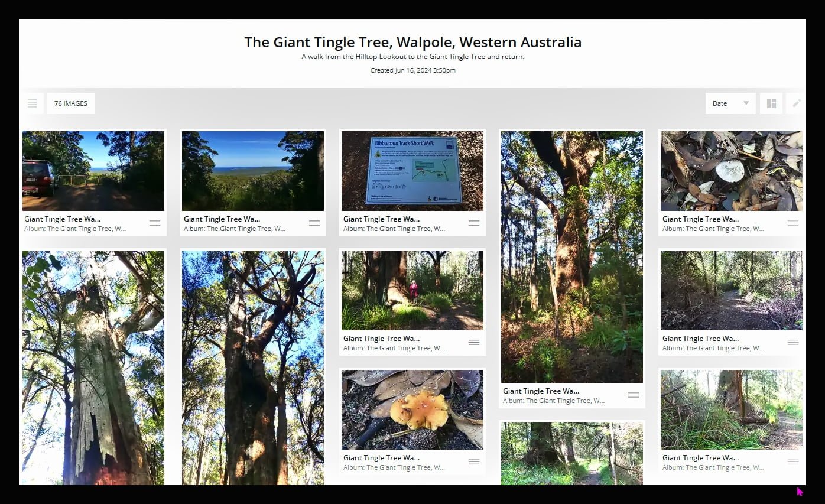Viewport: 825px width, 504px height.
Task: Open options menu under the Bibbulmun Track sign photo
Action: point(474,223)
